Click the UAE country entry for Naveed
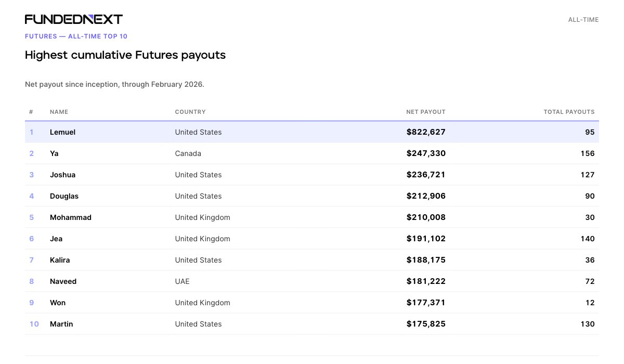624x364 pixels. [182, 281]
